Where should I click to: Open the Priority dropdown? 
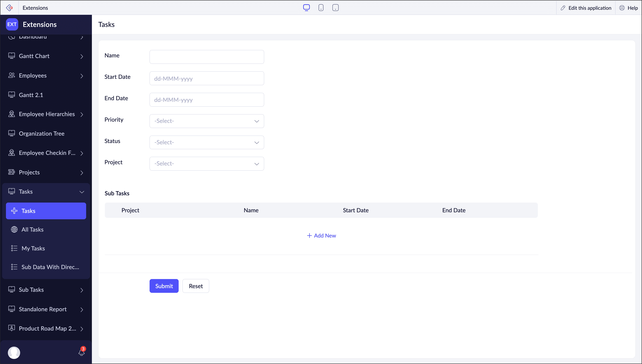[x=207, y=121]
